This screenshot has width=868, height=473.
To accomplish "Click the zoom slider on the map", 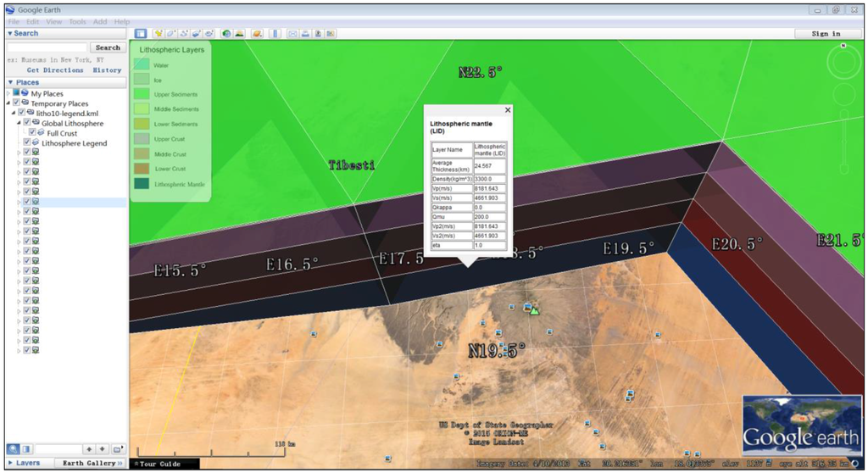I will [843, 142].
